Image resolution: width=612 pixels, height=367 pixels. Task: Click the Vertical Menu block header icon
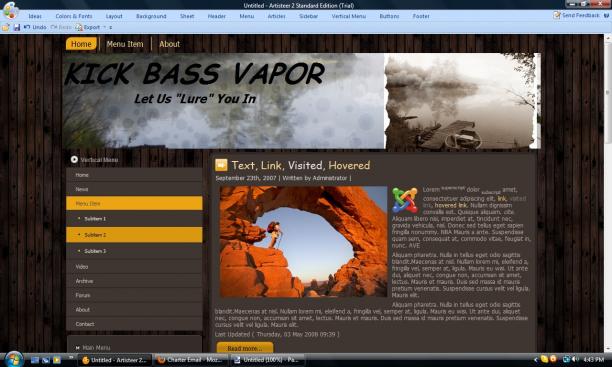click(x=74, y=159)
